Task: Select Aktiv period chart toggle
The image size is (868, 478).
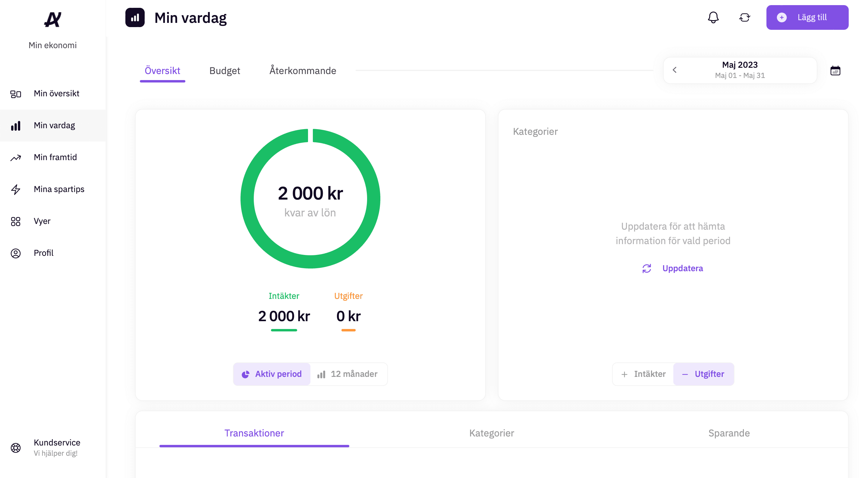Action: click(x=272, y=374)
